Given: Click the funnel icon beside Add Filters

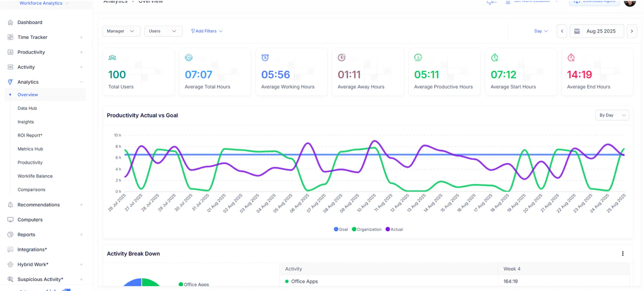Looking at the screenshot, I should click(193, 31).
